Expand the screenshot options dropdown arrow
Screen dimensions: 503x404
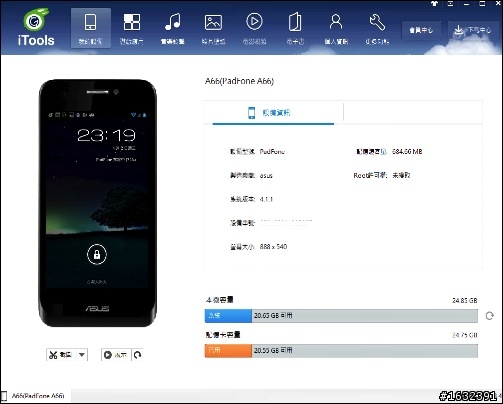coord(82,355)
